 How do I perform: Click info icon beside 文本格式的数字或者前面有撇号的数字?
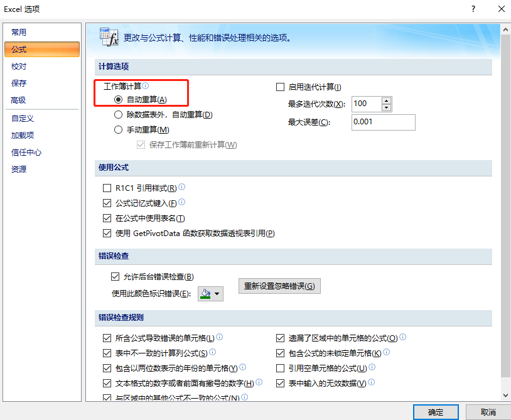pos(259,382)
